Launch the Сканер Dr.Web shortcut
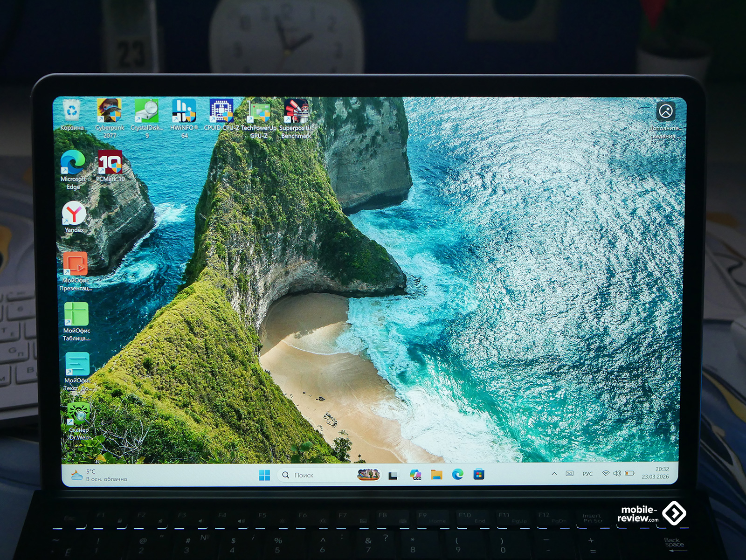746x560 pixels. (x=78, y=413)
